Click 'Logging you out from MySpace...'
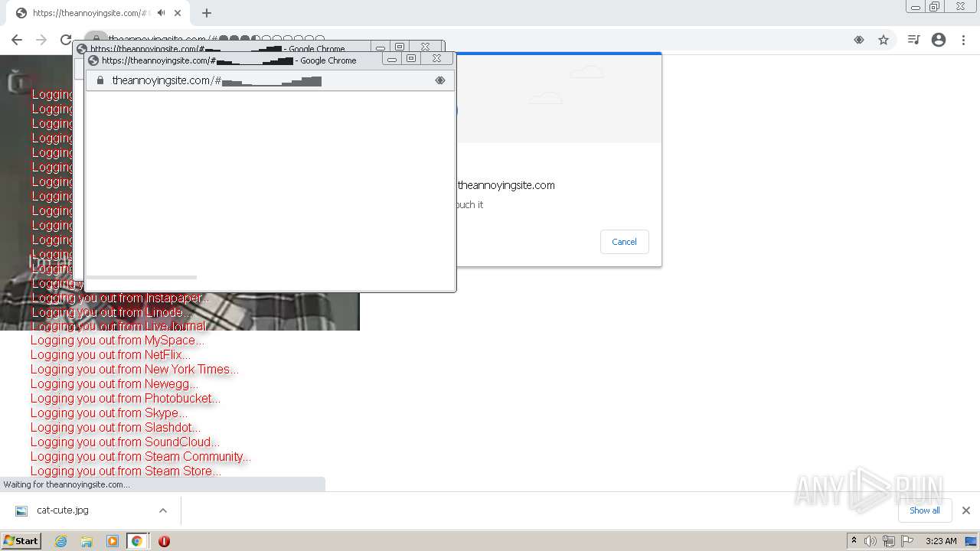Viewport: 980px width, 551px height. pyautogui.click(x=117, y=341)
